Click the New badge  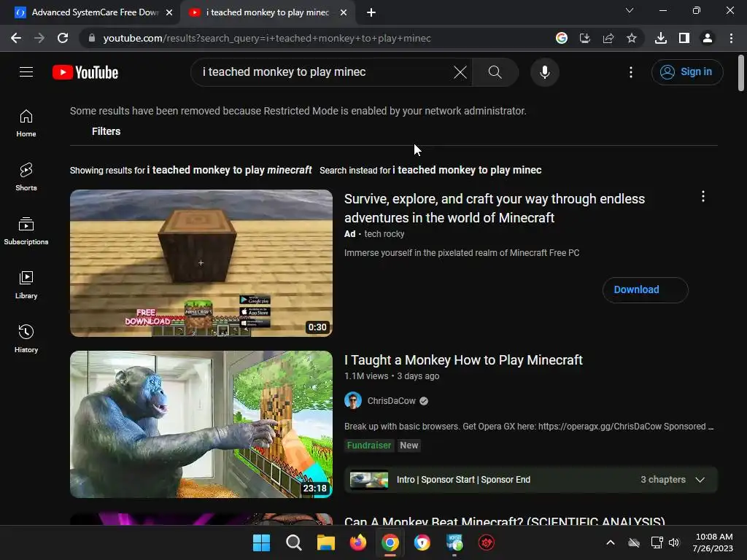[x=409, y=446]
